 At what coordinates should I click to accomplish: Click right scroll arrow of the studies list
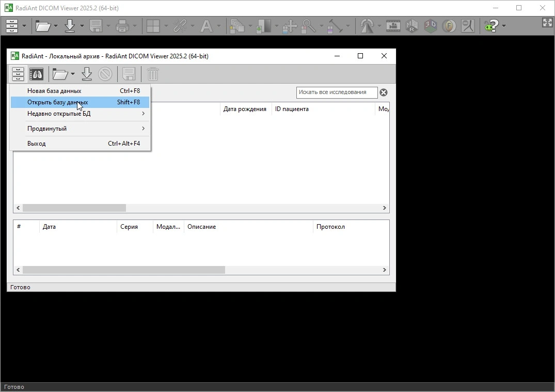click(x=385, y=208)
